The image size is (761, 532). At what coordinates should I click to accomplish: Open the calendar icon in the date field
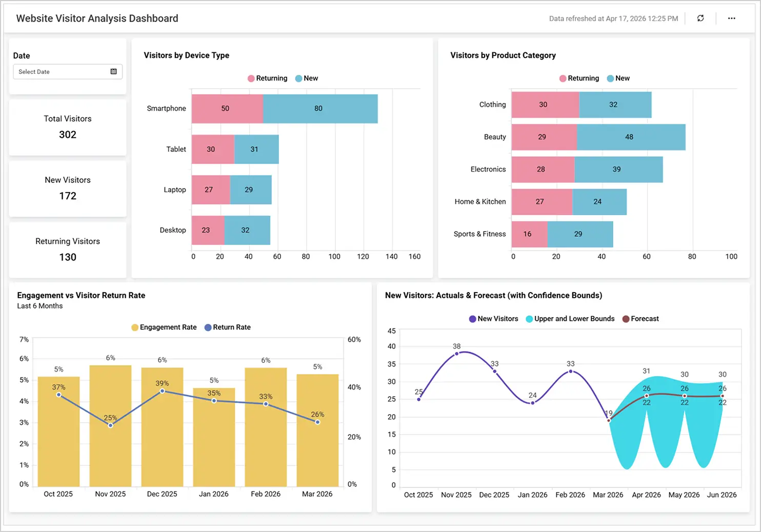pyautogui.click(x=113, y=72)
